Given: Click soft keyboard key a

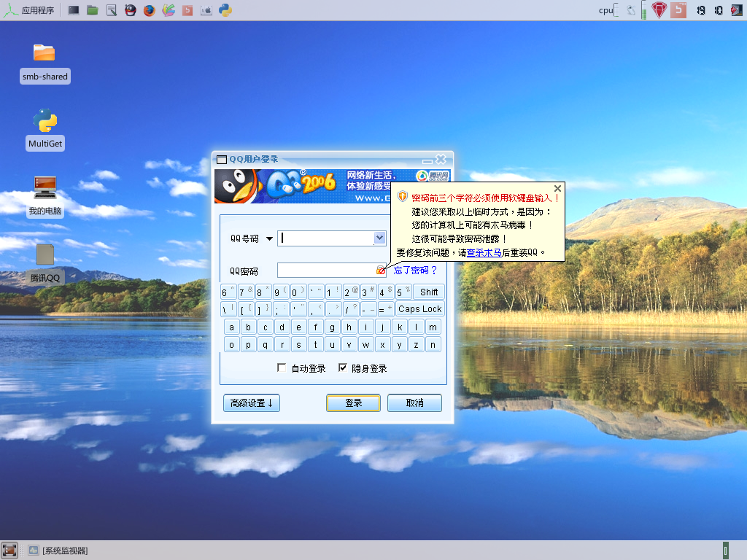Looking at the screenshot, I should click(x=231, y=327).
